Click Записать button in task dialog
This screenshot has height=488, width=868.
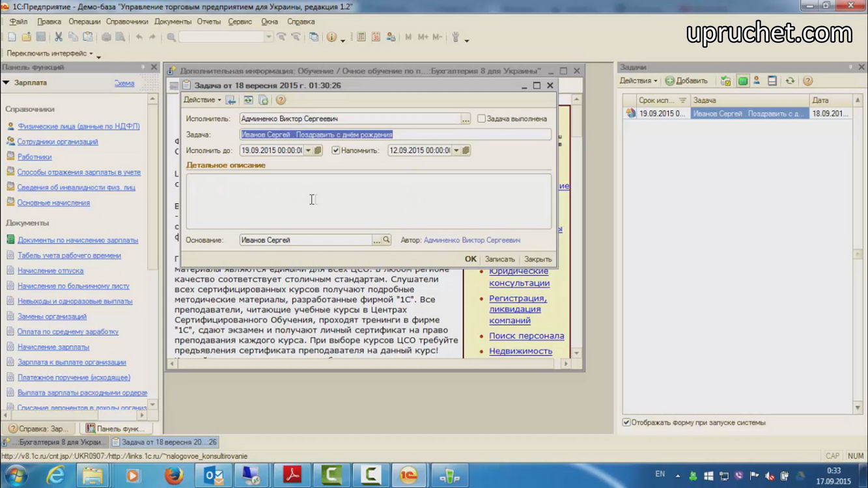(499, 259)
